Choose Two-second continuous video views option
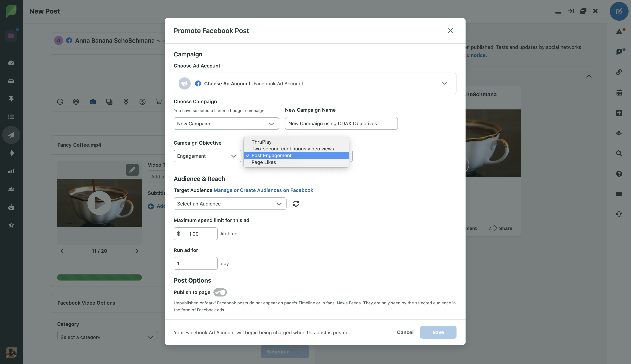This screenshot has width=631, height=364. coord(296,149)
